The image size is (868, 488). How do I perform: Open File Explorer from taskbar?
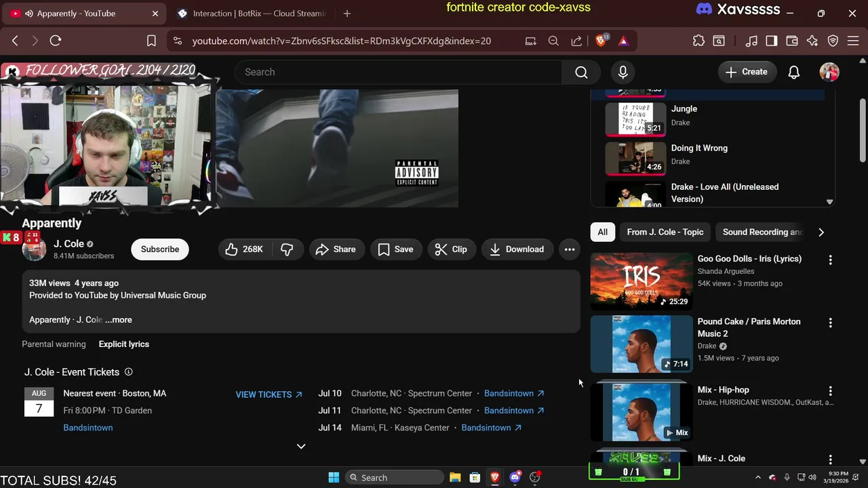[455, 477]
